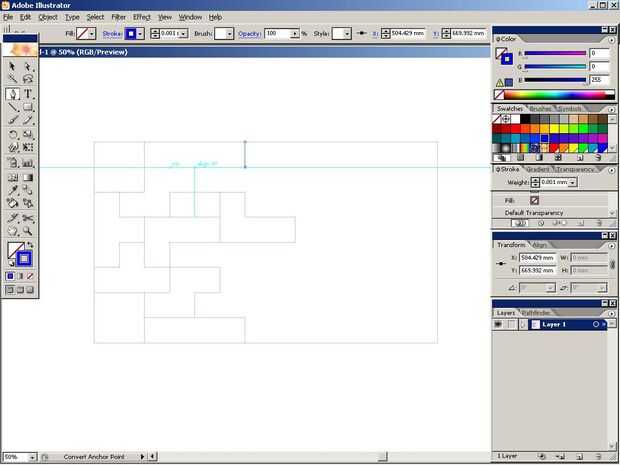Select the Mesh tool
Screen dimensions: 620x465
pos(12,178)
